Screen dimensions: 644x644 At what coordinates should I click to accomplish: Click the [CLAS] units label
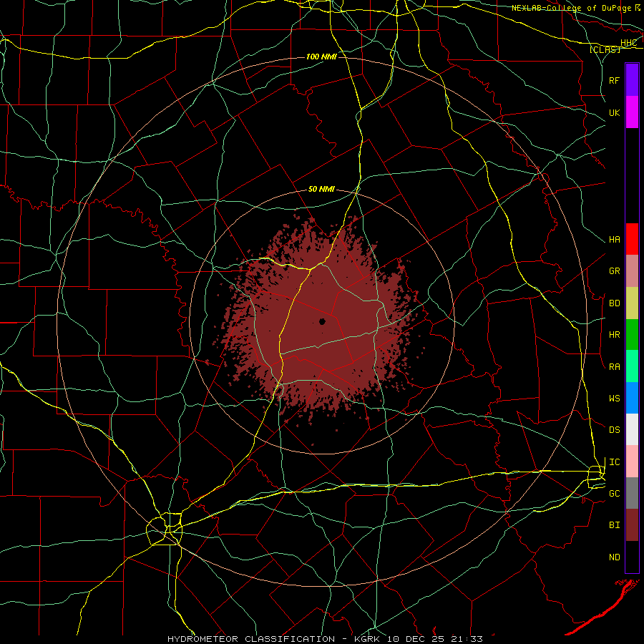click(605, 49)
